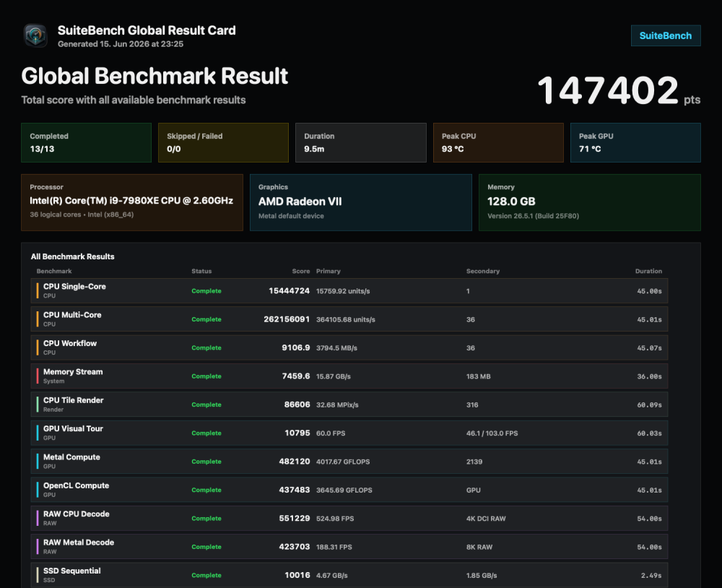722x588 pixels.
Task: Click the RAW CPU Decode score 551229
Action: click(x=295, y=519)
